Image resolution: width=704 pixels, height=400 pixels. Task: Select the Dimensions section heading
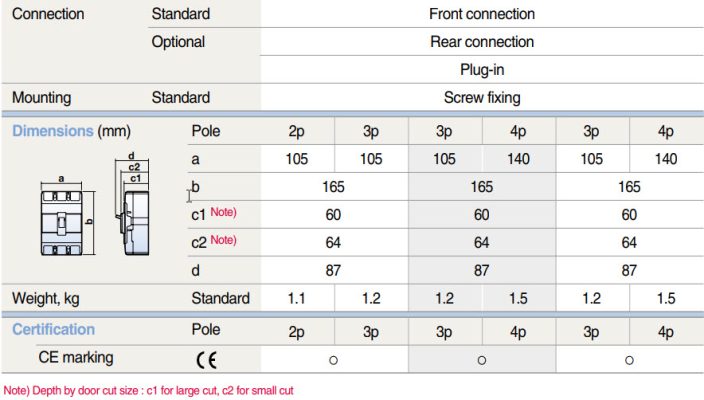click(53, 131)
